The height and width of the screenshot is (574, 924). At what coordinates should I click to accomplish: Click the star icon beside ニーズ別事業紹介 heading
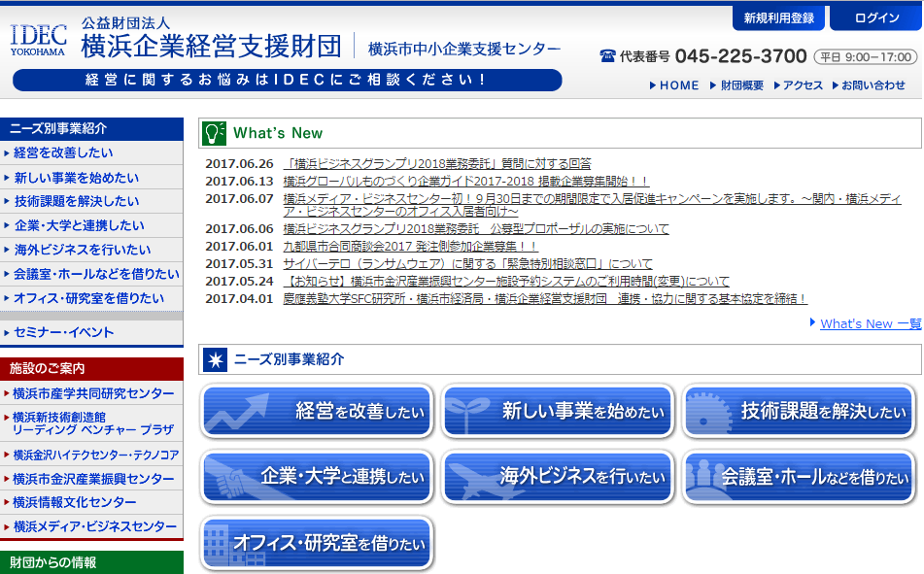tap(215, 359)
